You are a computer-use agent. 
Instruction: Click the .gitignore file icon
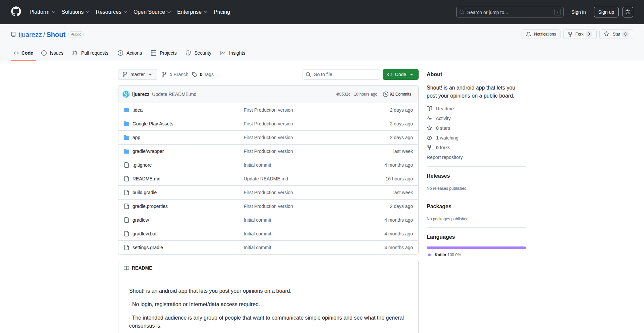coord(126,165)
